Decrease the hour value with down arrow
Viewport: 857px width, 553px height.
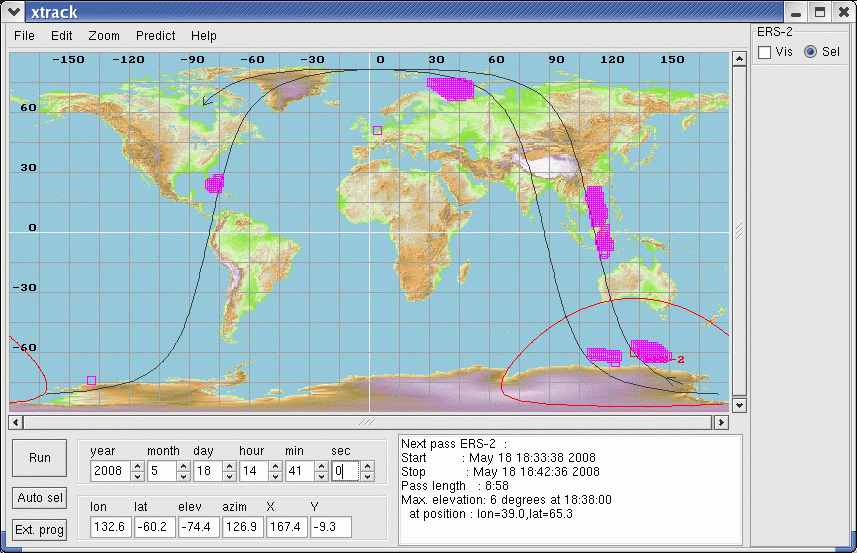coord(275,476)
